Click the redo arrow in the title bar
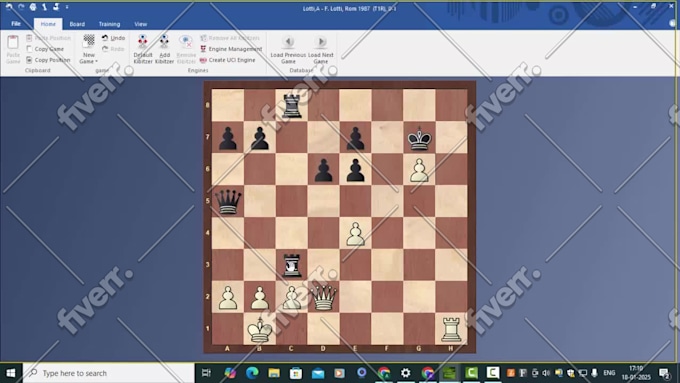Image resolution: width=680 pixels, height=383 pixels. coord(21,7)
